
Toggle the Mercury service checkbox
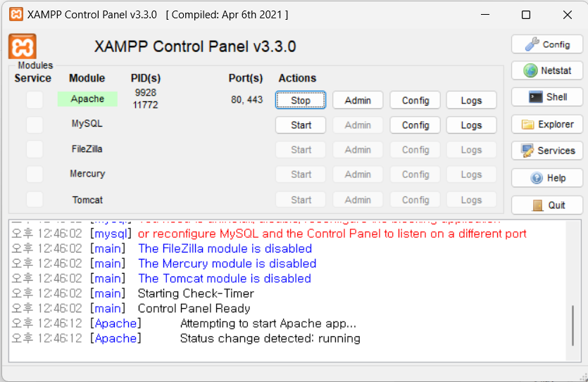[35, 174]
